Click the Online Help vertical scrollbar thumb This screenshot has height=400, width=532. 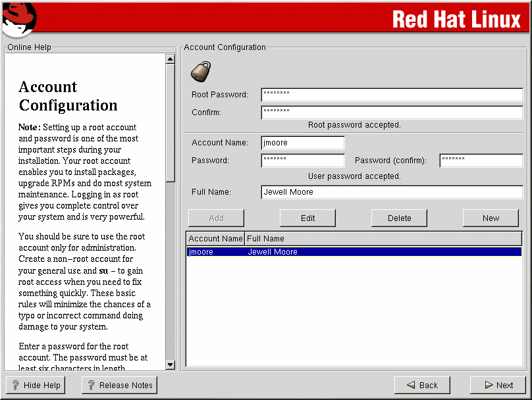click(170, 122)
